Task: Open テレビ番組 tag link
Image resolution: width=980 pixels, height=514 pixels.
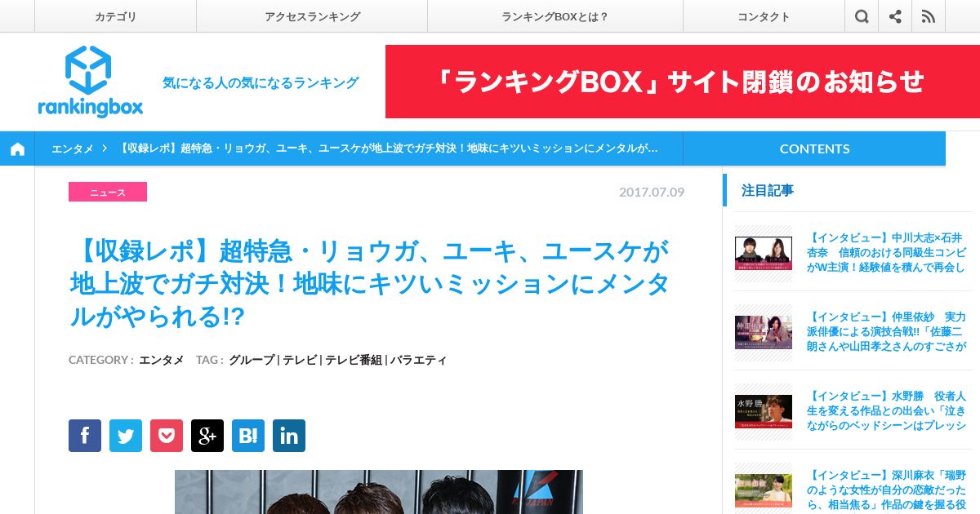Action: point(354,360)
